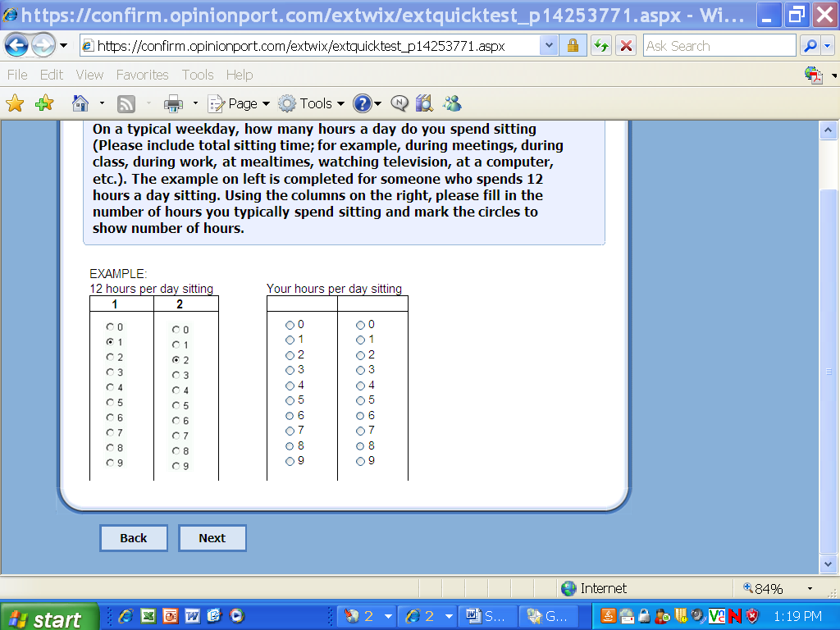Click the Favorites Center star icon
Viewport: 840px width, 630px height.
click(x=15, y=103)
